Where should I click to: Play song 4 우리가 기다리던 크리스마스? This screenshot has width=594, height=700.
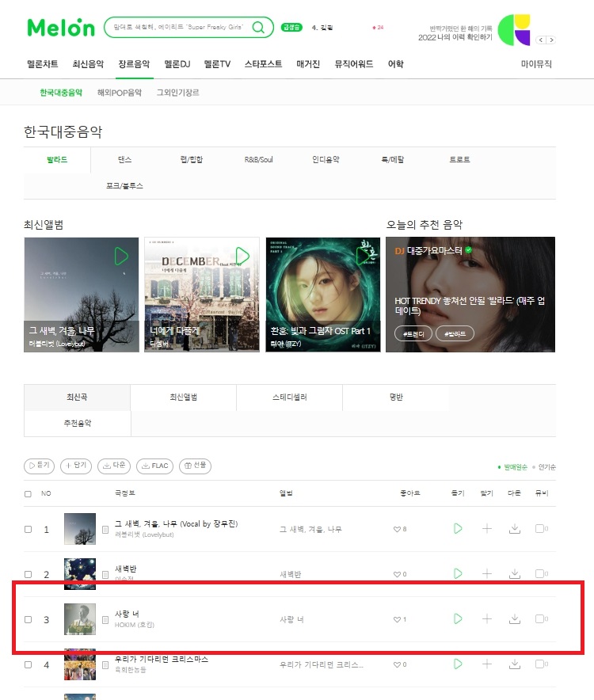point(458,664)
